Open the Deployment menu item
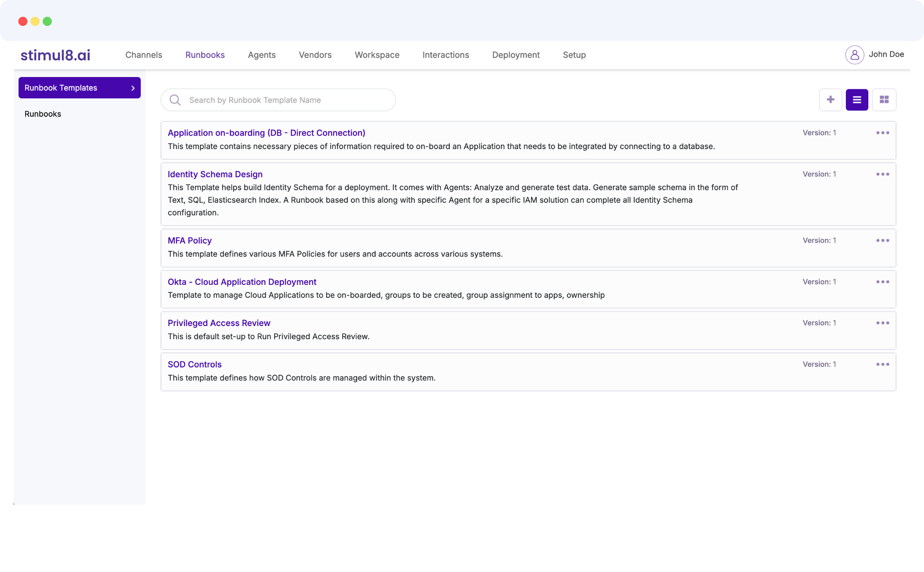Viewport: 924px width, 572px height. [515, 55]
